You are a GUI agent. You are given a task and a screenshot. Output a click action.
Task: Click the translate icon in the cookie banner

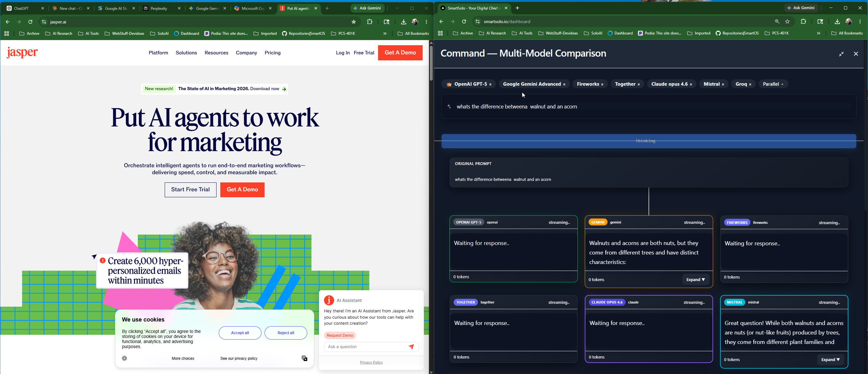click(304, 358)
